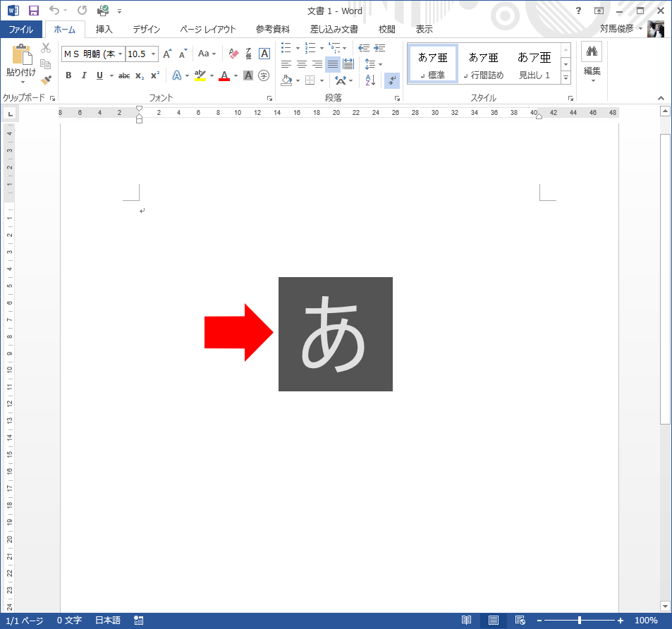Increase font size with grow font icon
Viewport: 672px width, 629px height.
pyautogui.click(x=168, y=54)
